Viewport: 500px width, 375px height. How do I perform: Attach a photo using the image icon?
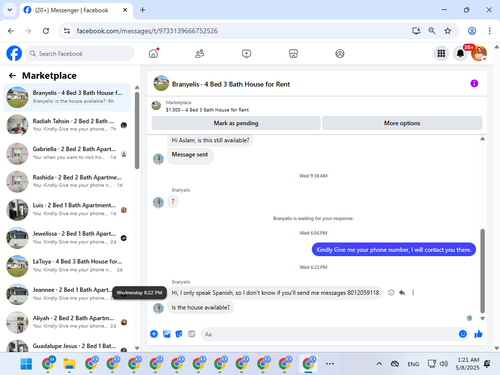coord(167,334)
